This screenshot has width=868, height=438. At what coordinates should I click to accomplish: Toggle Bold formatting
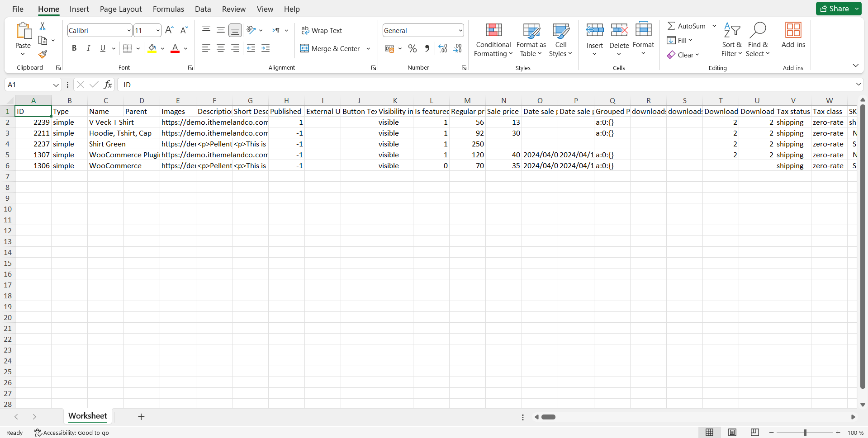(x=74, y=48)
